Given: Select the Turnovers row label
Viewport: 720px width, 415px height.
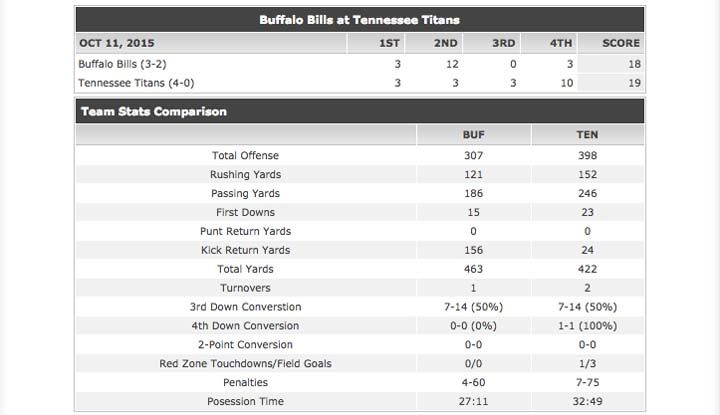Looking at the screenshot, I should click(245, 288).
